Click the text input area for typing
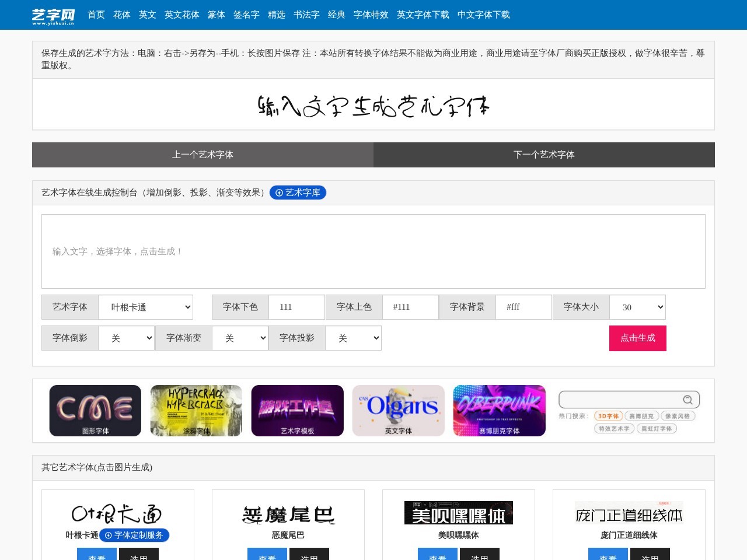 click(x=373, y=251)
